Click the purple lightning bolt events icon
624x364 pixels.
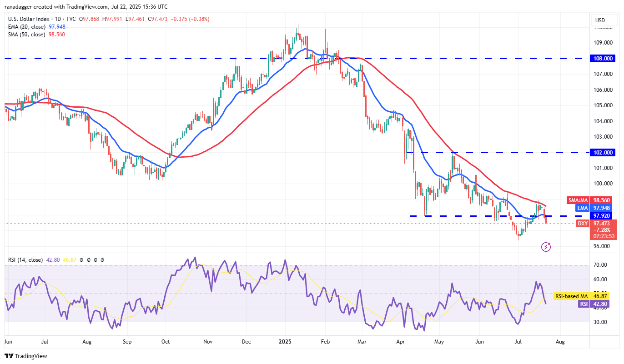(x=546, y=247)
